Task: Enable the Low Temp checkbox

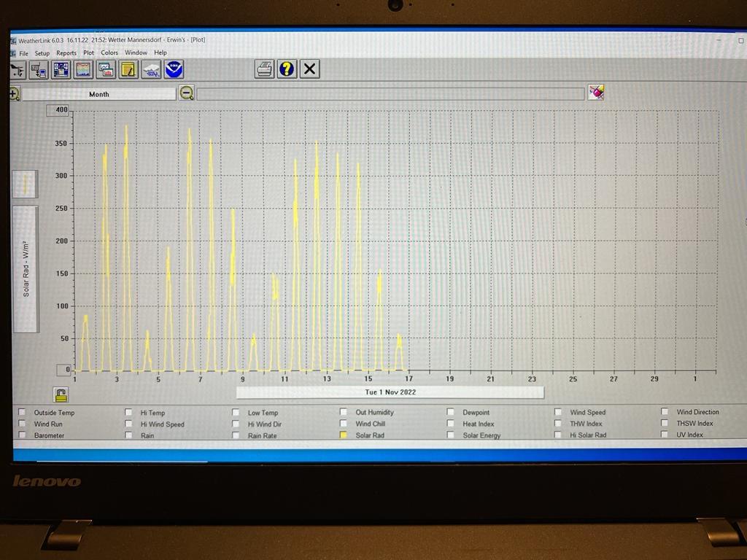Action: coord(236,413)
